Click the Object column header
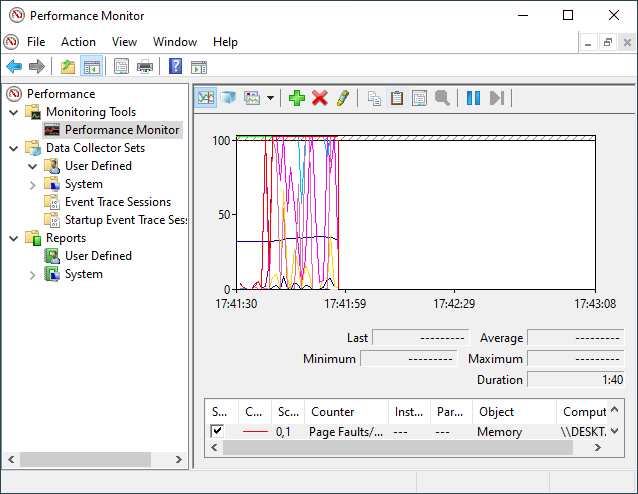The height and width of the screenshot is (494, 638). pos(514,412)
